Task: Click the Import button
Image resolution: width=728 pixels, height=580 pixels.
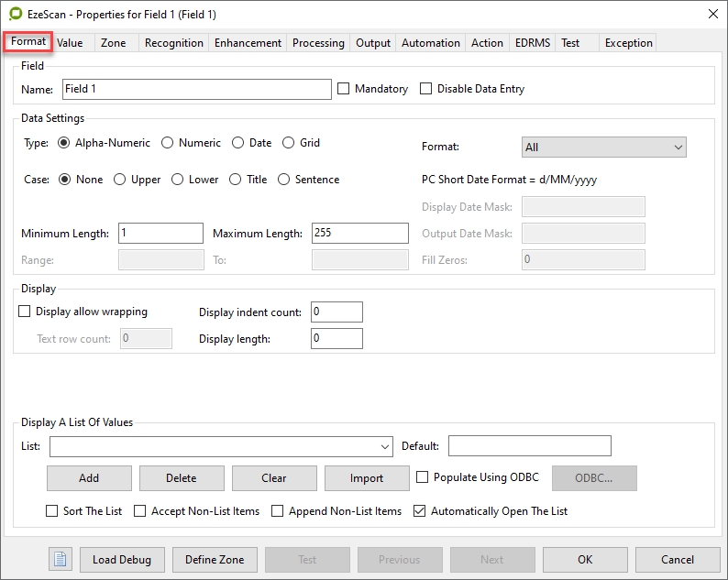Action: tap(367, 477)
